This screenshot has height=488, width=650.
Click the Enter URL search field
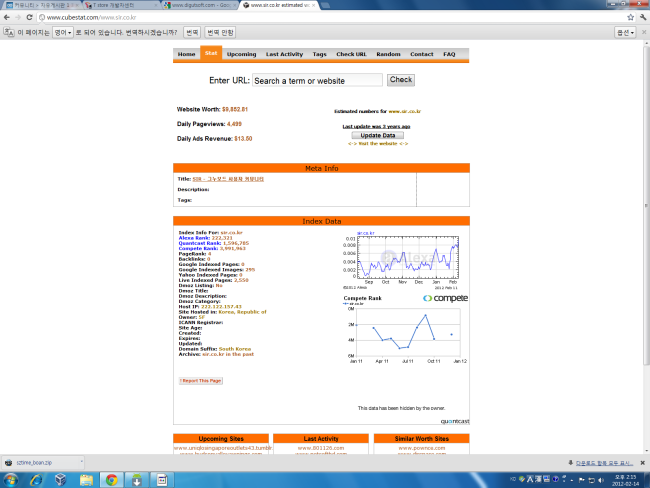(317, 80)
